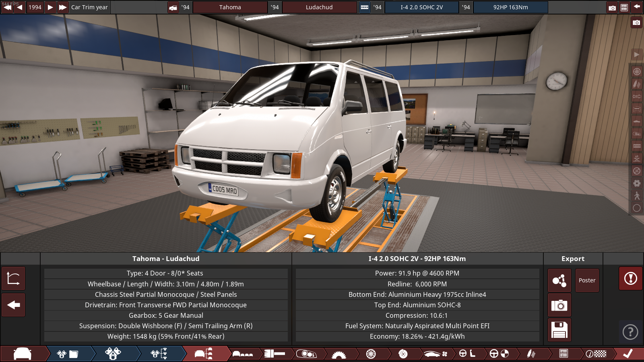The width and height of the screenshot is (644, 362).
Task: Toggle wheel visibility in right sidebar
Action: (637, 72)
